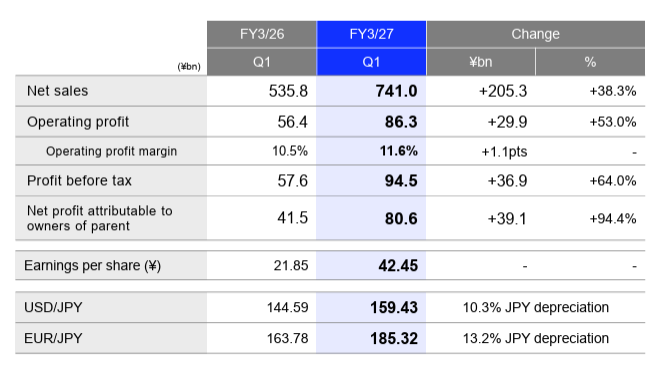Click the ¥bn change subheader
Screen dimensions: 658x369
click(481, 62)
